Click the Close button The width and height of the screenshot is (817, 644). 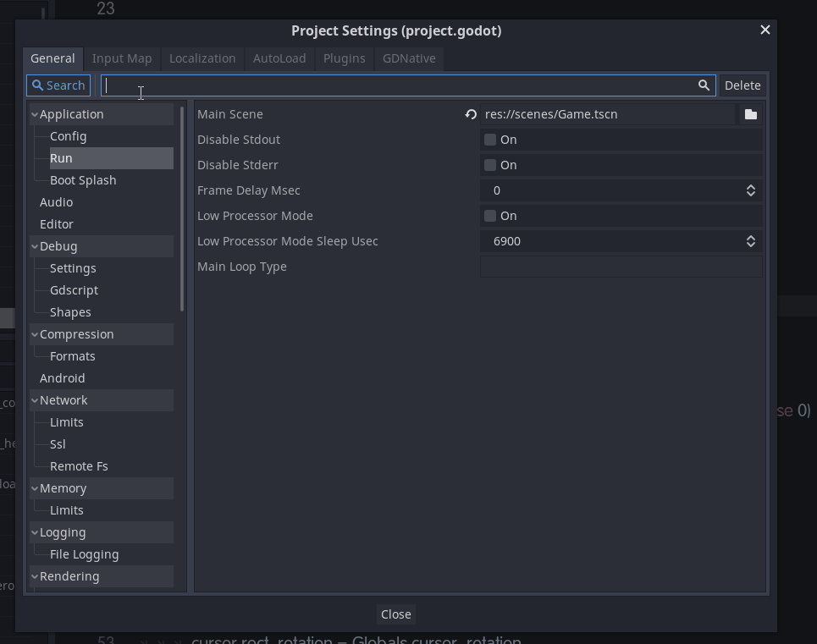click(x=395, y=614)
